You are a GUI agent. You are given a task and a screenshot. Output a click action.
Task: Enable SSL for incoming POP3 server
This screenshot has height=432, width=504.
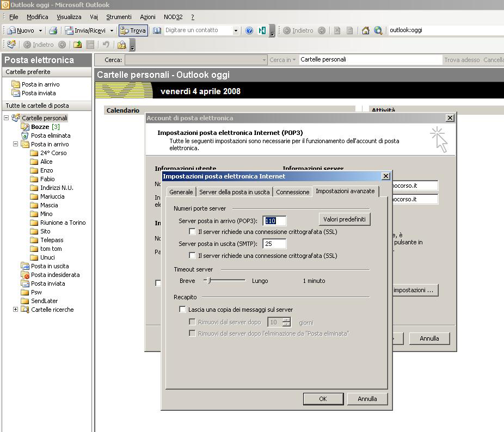(x=192, y=231)
